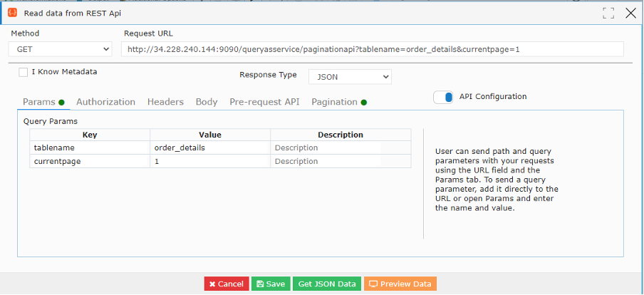Viewport: 644px width, 295px height.
Task: Click the orange REST Api dialog icon
Action: 13,13
